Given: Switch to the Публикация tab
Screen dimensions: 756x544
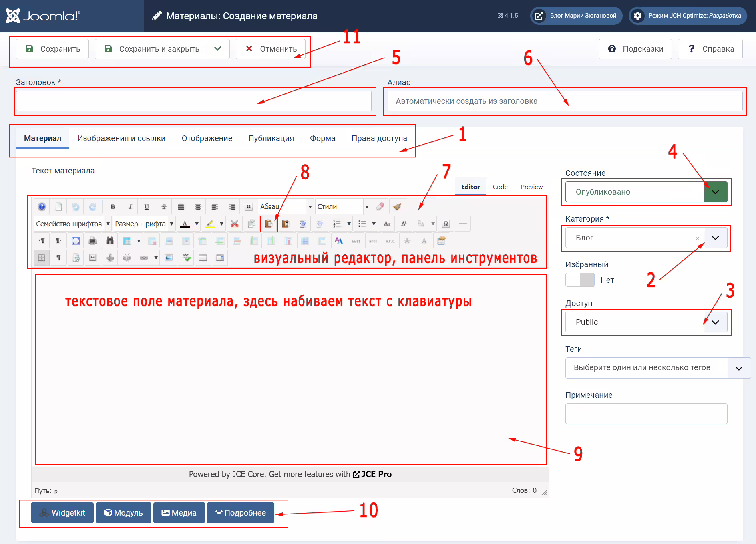Looking at the screenshot, I should tap(271, 138).
